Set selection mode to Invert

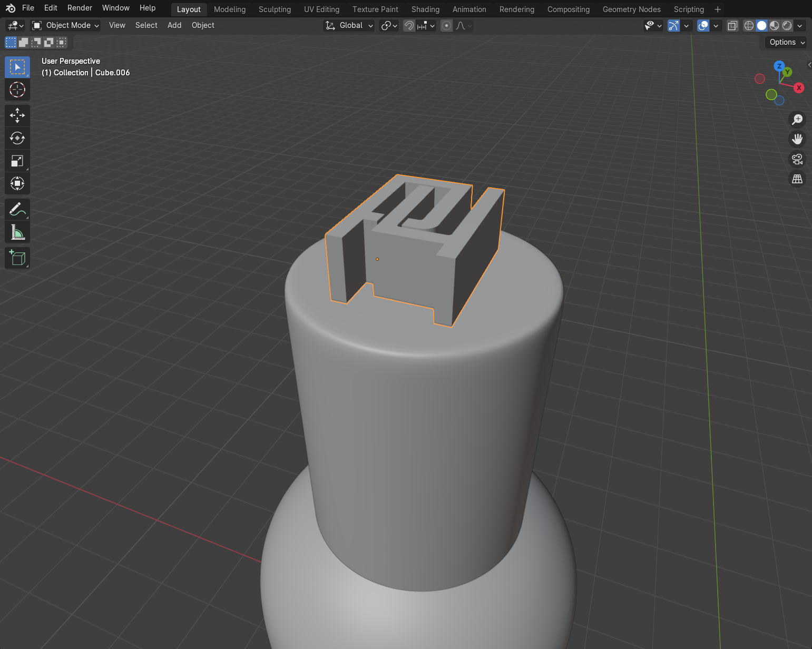48,42
